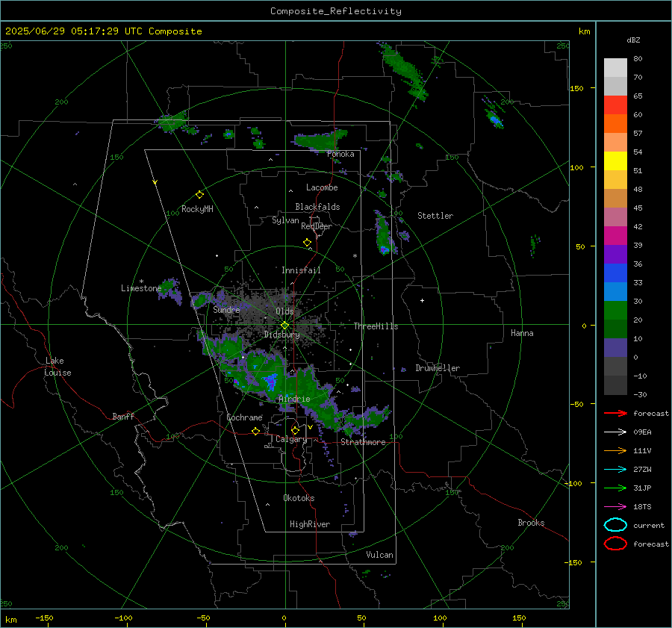This screenshot has width=672, height=628.
Task: Click the ThreeHills city label
Action: click(x=376, y=326)
